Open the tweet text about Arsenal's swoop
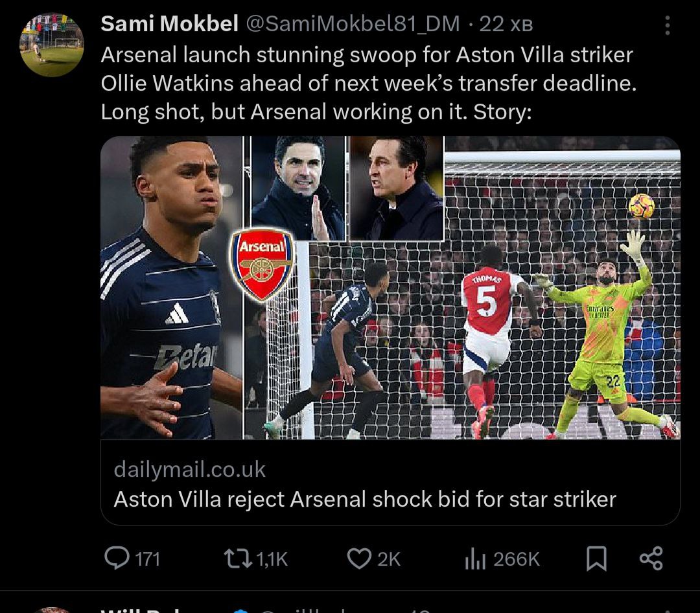 click(367, 84)
